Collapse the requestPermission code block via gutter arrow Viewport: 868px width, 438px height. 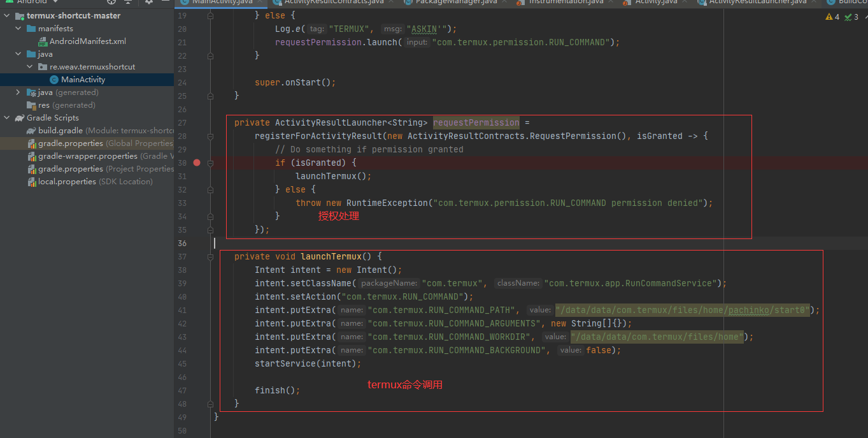coord(210,136)
